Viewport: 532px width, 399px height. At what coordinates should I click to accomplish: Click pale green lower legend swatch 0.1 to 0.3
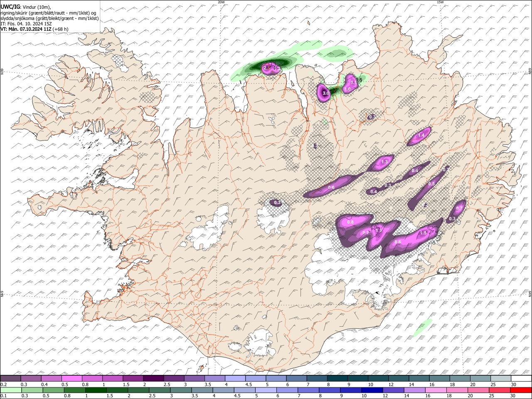[x=11, y=390]
